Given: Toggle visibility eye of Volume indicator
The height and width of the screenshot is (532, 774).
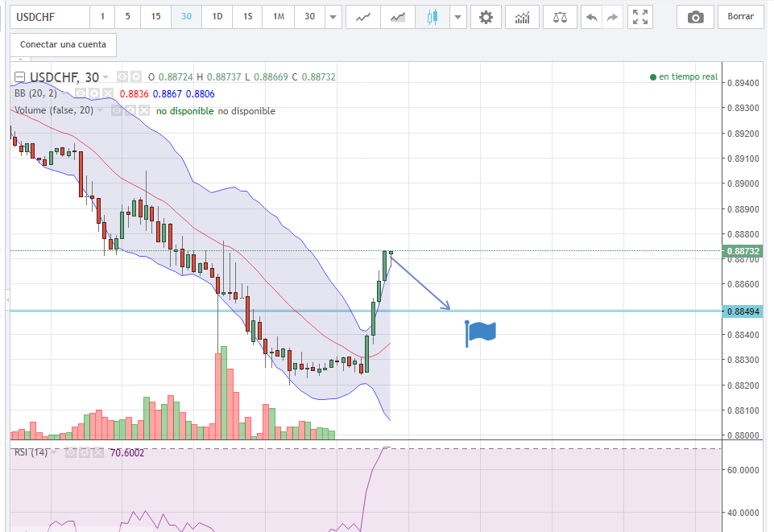Looking at the screenshot, I should point(117,110).
